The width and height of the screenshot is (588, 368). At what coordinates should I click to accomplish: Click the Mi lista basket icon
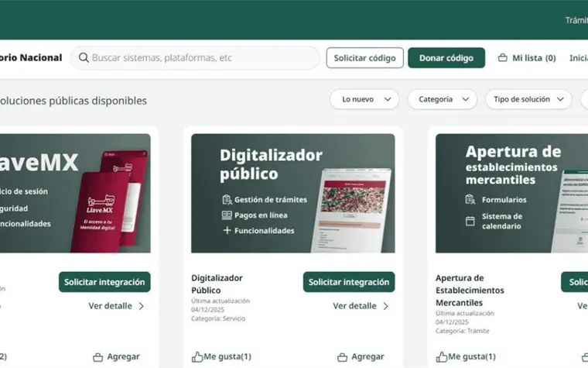[x=502, y=58]
